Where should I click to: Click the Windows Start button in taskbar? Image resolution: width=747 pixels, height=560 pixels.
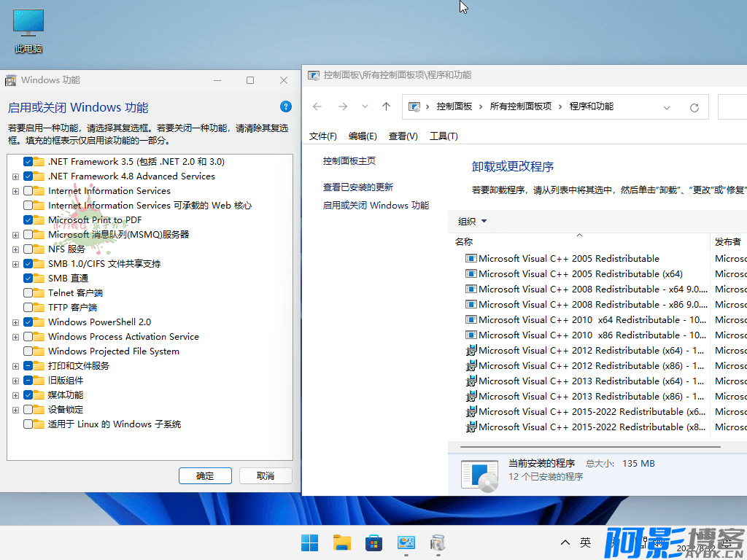coord(309,542)
